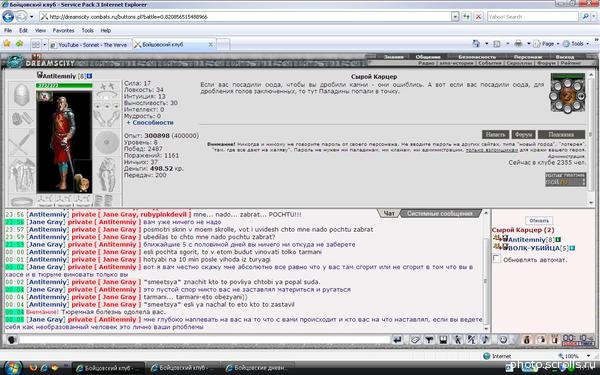
Task: Click the empty bracers equipment slot
Action: [21, 119]
